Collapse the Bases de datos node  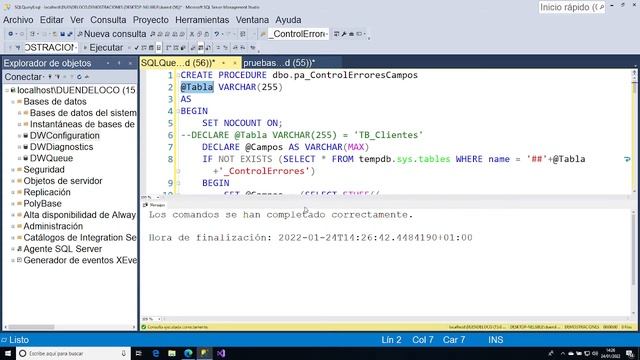(x=13, y=102)
